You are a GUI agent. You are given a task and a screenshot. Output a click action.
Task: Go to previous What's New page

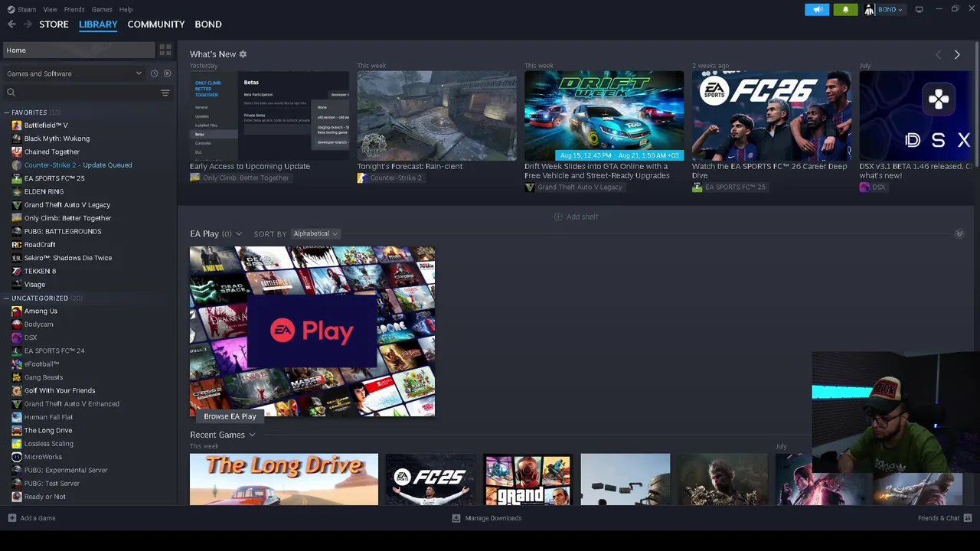click(938, 54)
